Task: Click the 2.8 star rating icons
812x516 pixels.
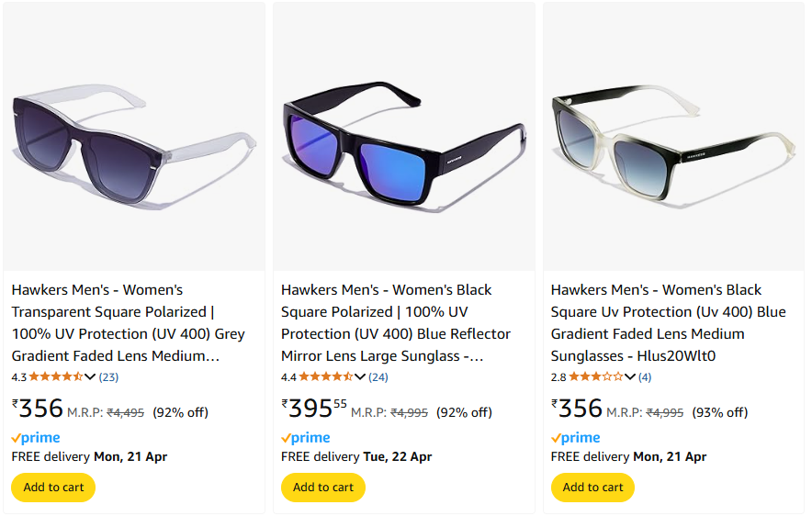Action: pos(596,376)
